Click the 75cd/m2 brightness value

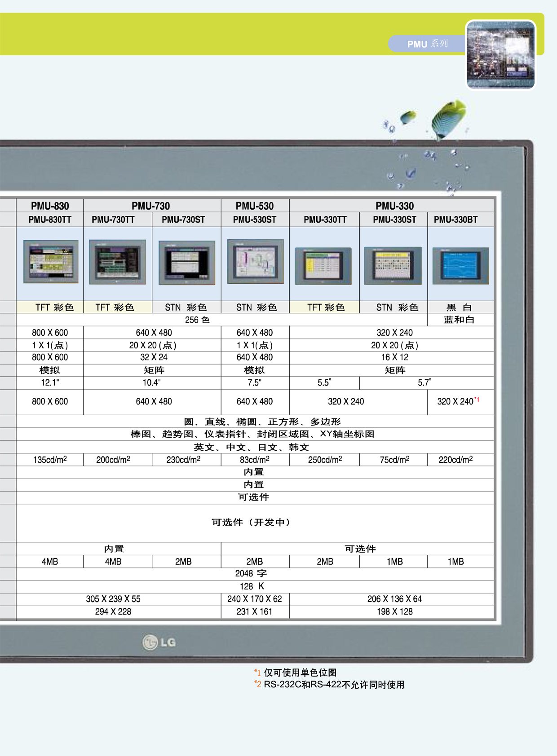(x=394, y=460)
